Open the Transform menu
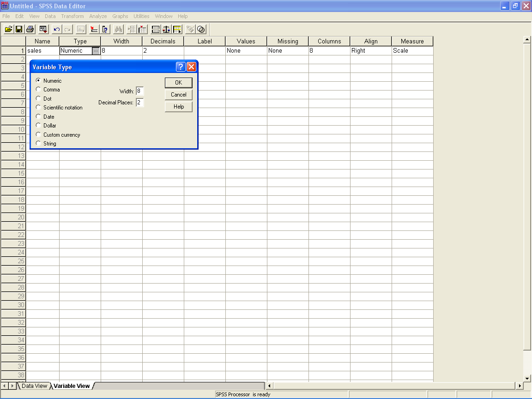 coord(72,16)
